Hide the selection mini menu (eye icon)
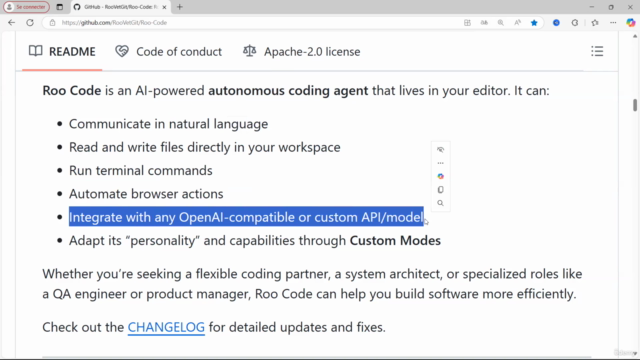The height and width of the screenshot is (360, 640). [440, 149]
